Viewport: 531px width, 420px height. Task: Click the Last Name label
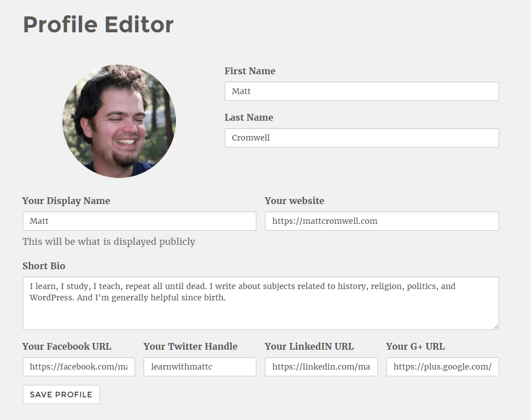[248, 117]
